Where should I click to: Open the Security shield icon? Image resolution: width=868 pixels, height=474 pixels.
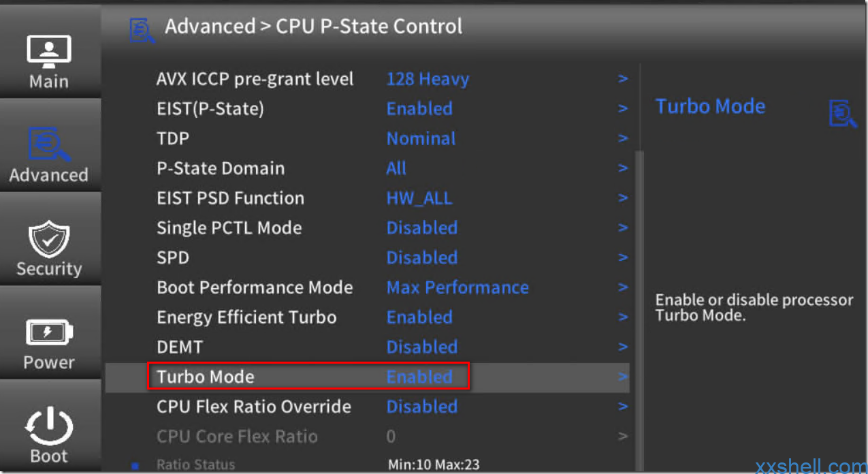(49, 239)
